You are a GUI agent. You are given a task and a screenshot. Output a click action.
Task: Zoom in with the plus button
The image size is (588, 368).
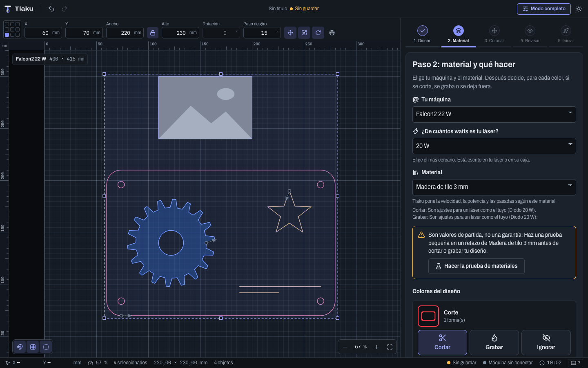(x=377, y=347)
